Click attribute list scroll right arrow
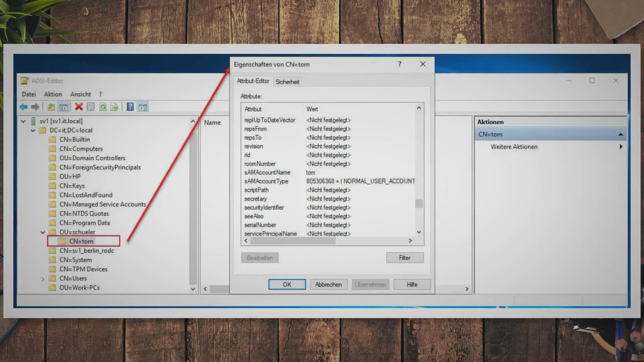The width and height of the screenshot is (644, 362). click(x=410, y=241)
